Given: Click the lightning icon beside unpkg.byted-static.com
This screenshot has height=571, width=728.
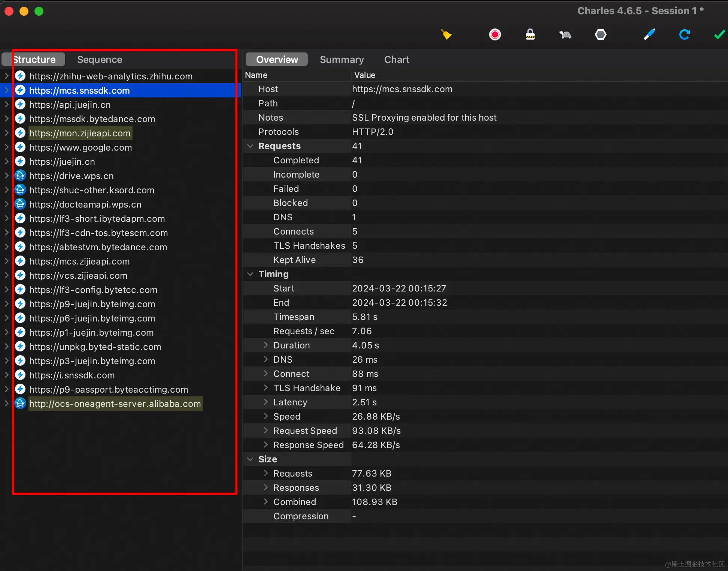Looking at the screenshot, I should pos(20,347).
